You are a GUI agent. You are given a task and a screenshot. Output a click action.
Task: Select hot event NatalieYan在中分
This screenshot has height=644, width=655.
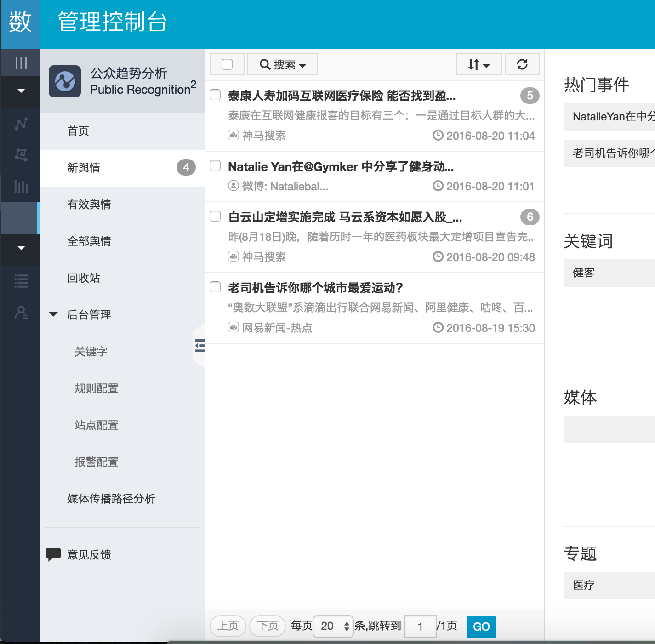click(609, 117)
